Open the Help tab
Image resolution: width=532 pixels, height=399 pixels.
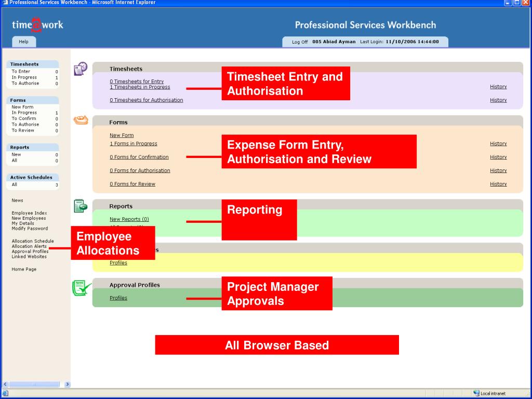coord(24,42)
